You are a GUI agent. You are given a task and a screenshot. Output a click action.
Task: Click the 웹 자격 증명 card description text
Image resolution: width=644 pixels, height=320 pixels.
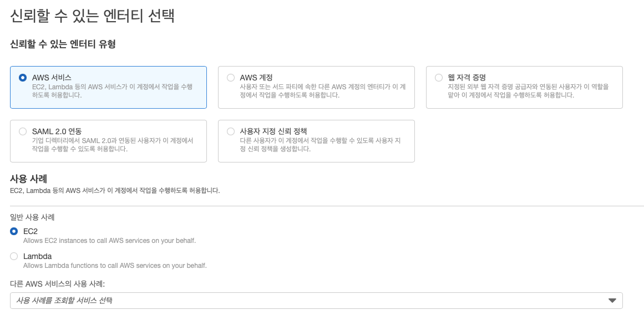pyautogui.click(x=528, y=91)
